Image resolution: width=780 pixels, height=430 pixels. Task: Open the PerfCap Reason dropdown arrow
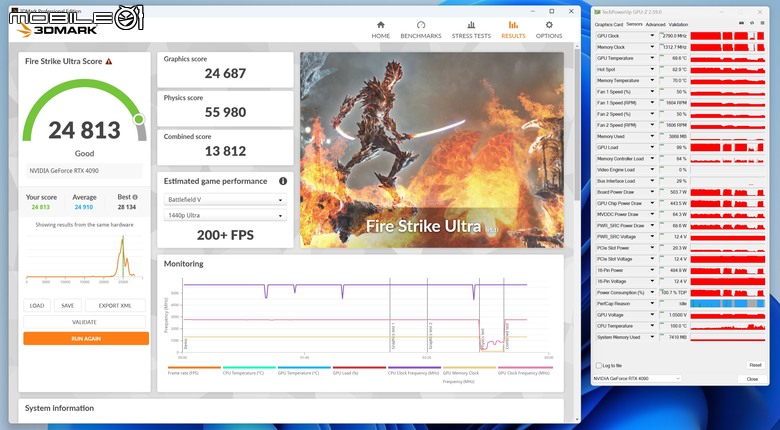[x=652, y=304]
